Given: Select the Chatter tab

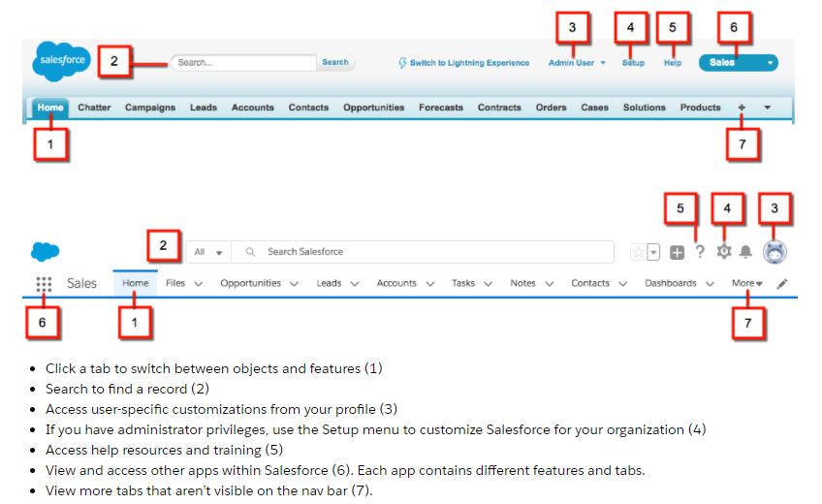Looking at the screenshot, I should [94, 108].
